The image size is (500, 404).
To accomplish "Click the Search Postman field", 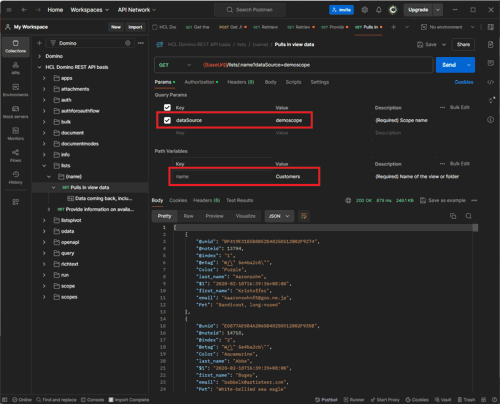I will click(x=250, y=10).
